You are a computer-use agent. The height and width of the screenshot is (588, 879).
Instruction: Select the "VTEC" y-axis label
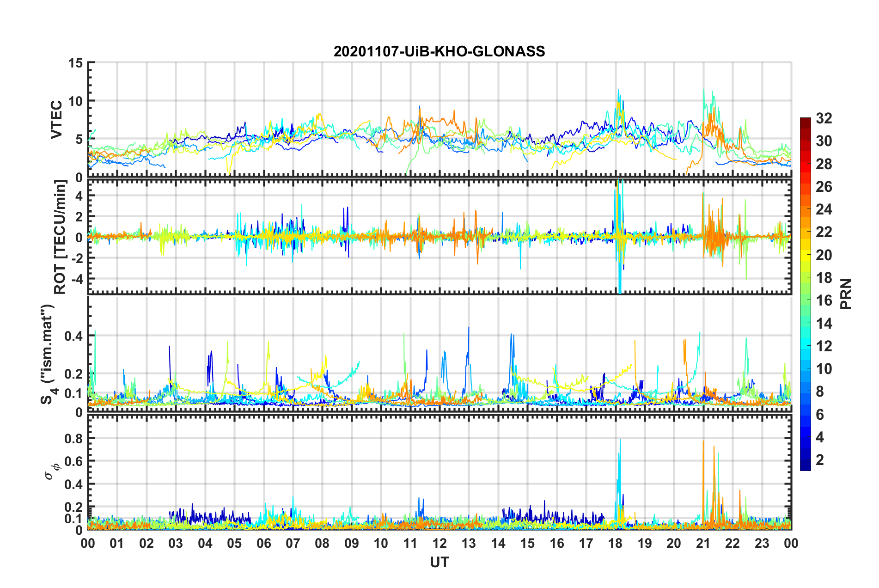(56, 119)
